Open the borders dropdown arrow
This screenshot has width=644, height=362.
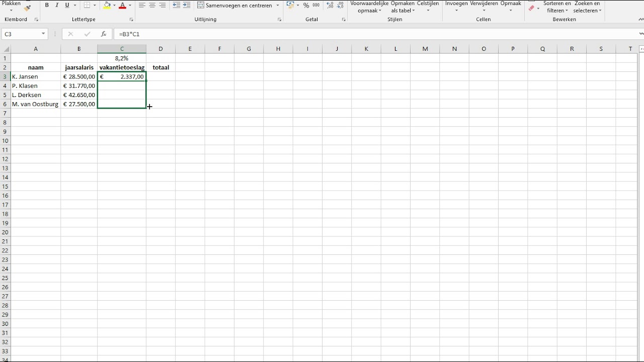(x=95, y=5)
